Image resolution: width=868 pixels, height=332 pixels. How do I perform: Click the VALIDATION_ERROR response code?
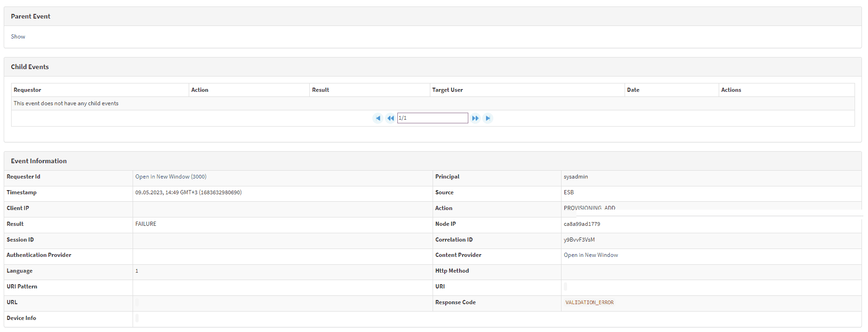[589, 302]
